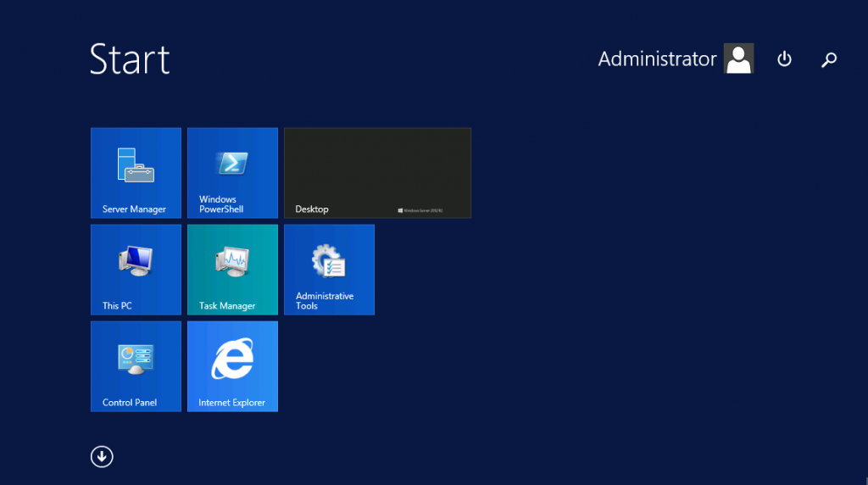Open the Control Panel tile
868x485 pixels.
pyautogui.click(x=136, y=366)
